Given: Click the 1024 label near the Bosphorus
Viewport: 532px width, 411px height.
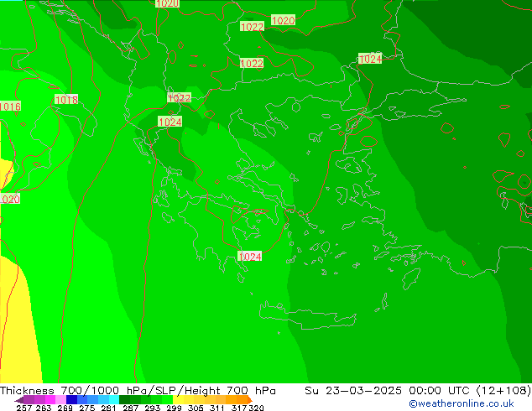Looking at the screenshot, I should (370, 59).
